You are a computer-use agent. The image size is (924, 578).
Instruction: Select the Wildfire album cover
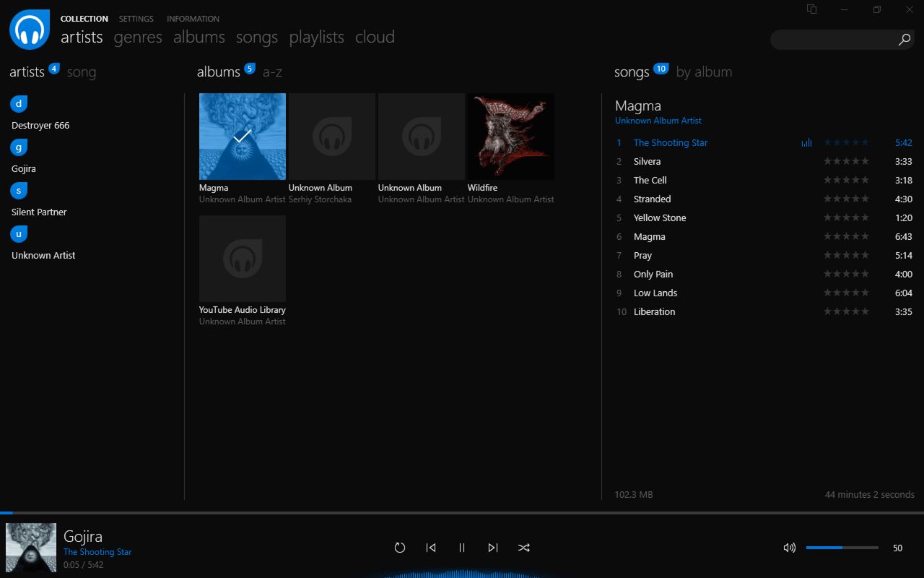[x=511, y=137]
